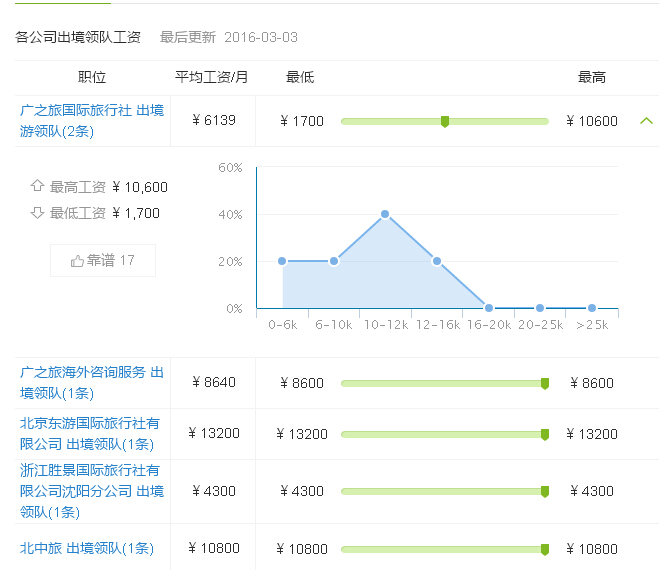Click the salary slider marker in 广之旅国际旅行社 row
The height and width of the screenshot is (570, 659).
(x=445, y=122)
